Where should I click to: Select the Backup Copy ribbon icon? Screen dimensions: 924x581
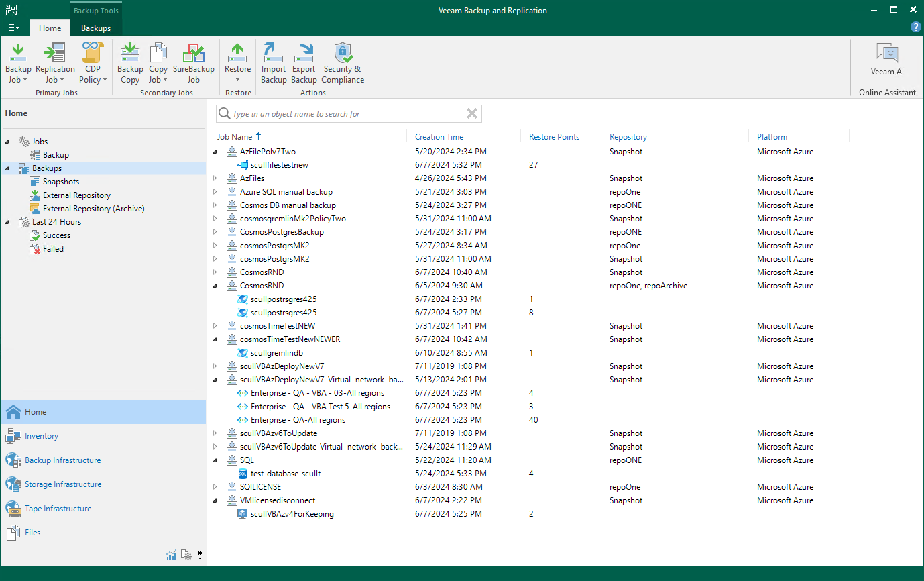coord(130,63)
